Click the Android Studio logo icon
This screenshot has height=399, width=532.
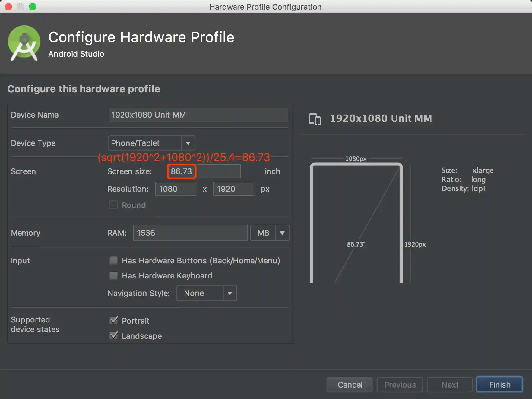[x=24, y=43]
